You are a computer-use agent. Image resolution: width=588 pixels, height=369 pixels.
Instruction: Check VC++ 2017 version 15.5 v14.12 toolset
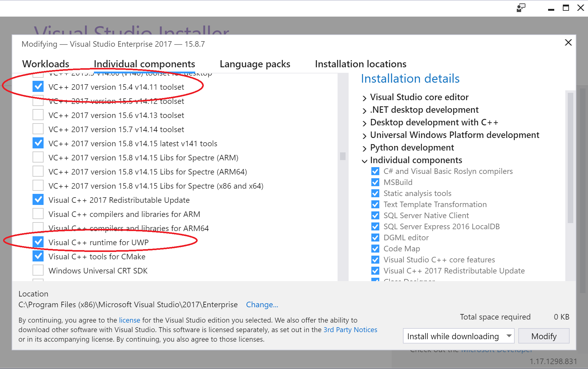[38, 101]
